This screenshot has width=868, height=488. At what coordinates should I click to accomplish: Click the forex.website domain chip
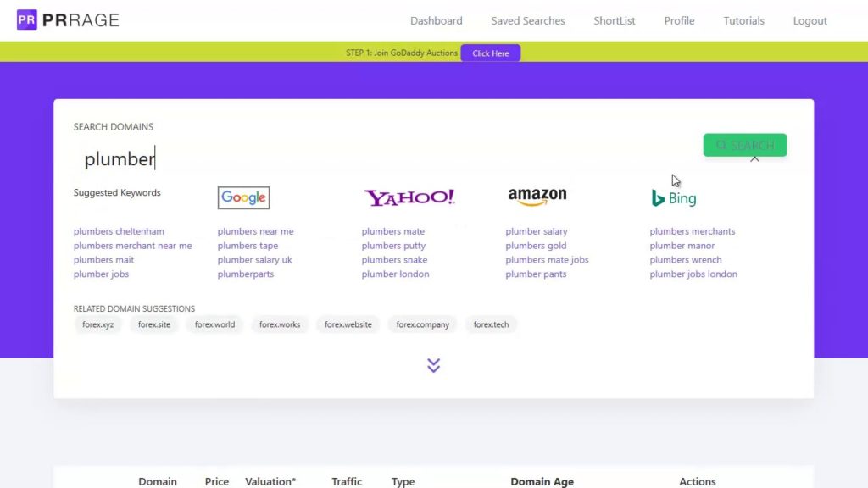coord(348,324)
